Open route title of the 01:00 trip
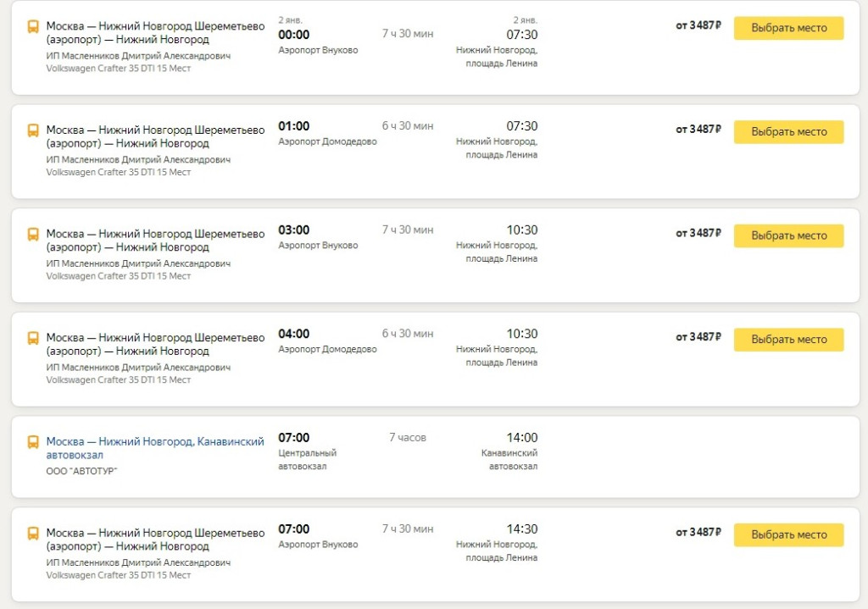868x609 pixels. click(155, 136)
